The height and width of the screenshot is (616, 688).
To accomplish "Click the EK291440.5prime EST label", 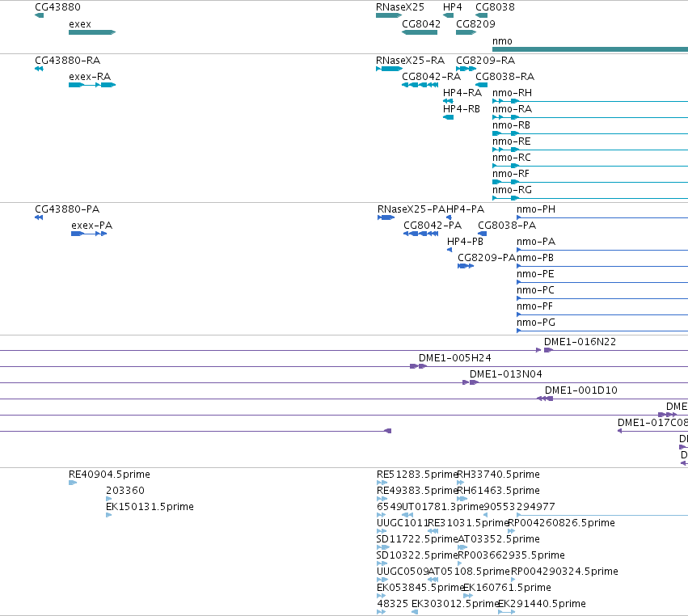I will pos(542,604).
